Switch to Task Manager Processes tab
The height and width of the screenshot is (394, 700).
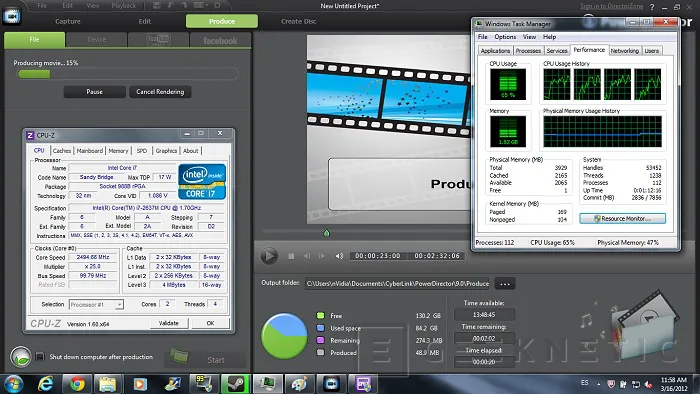pyautogui.click(x=528, y=51)
